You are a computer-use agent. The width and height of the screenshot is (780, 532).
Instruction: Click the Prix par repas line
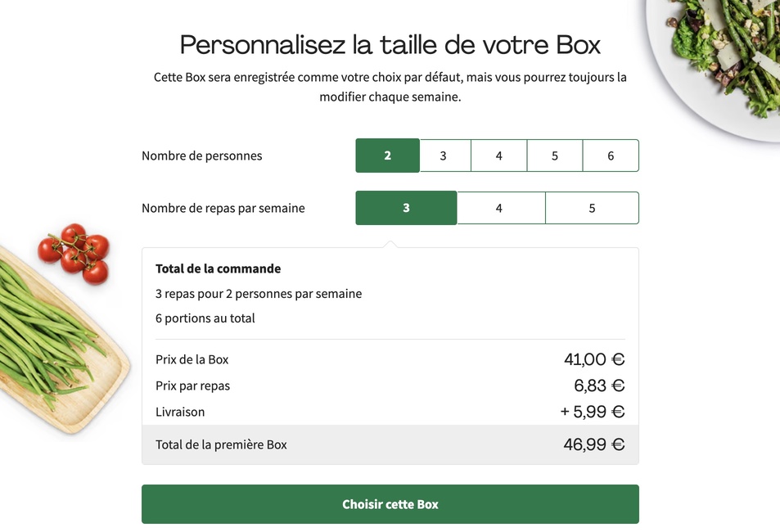point(192,385)
